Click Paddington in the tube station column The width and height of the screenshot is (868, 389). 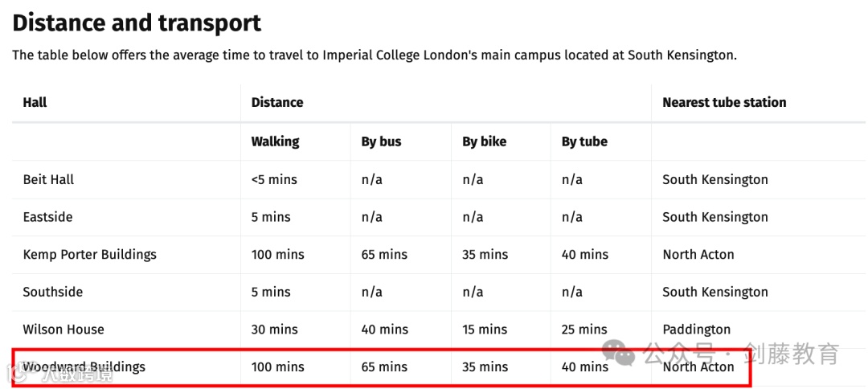(696, 330)
